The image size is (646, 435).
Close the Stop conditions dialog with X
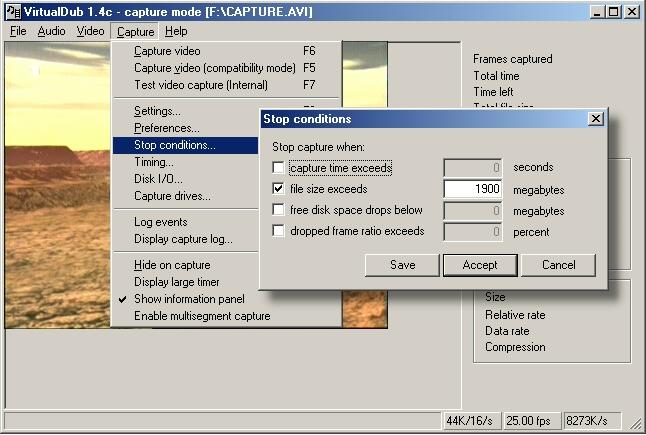pos(596,119)
